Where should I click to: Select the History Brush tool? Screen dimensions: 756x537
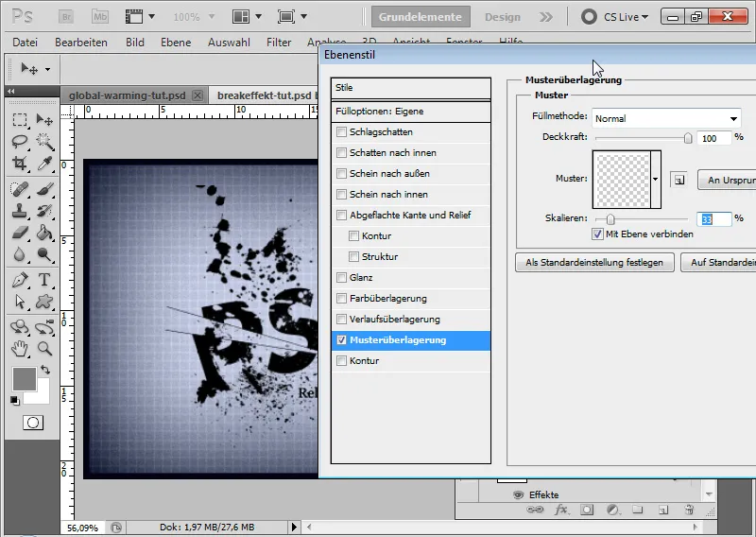click(x=44, y=211)
